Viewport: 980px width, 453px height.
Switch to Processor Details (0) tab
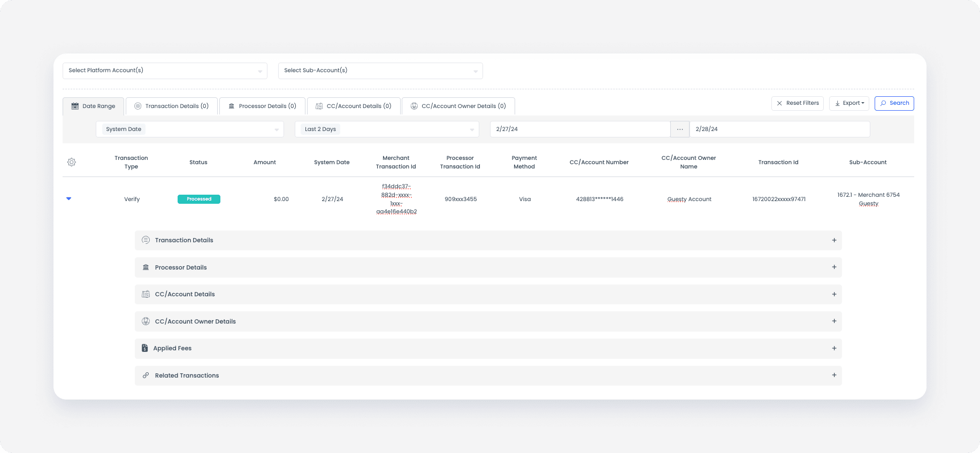click(262, 106)
